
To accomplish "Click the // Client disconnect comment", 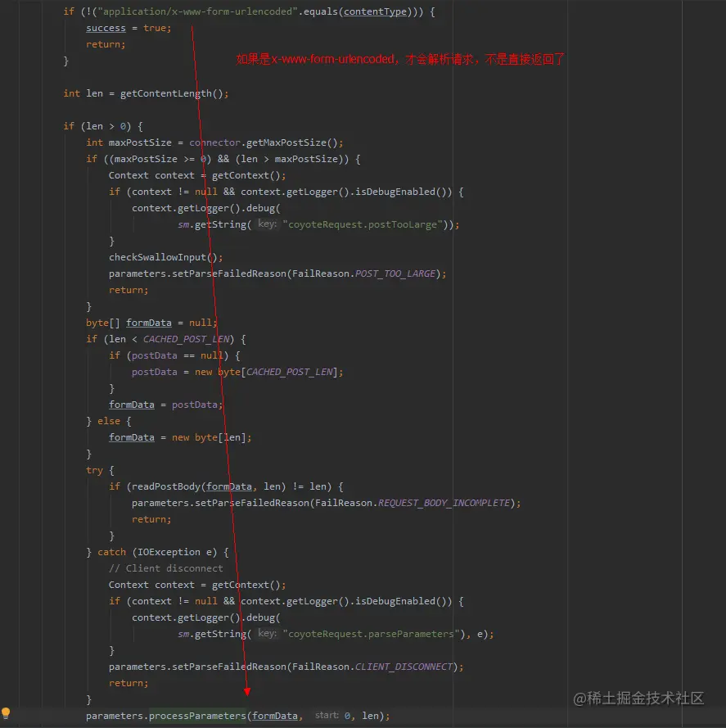I will click(x=165, y=568).
